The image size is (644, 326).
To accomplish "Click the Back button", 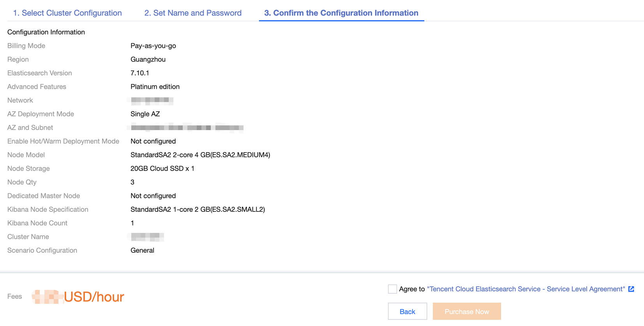I will pos(407,312).
